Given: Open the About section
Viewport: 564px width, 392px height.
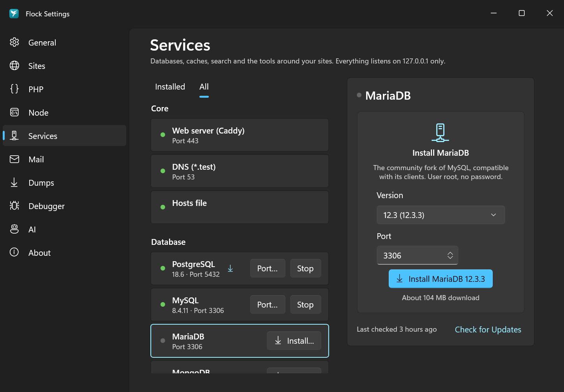Looking at the screenshot, I should click(64, 253).
